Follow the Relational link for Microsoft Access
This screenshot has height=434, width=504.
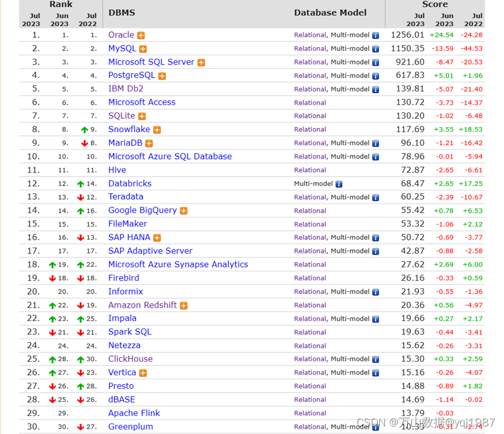[x=309, y=103]
